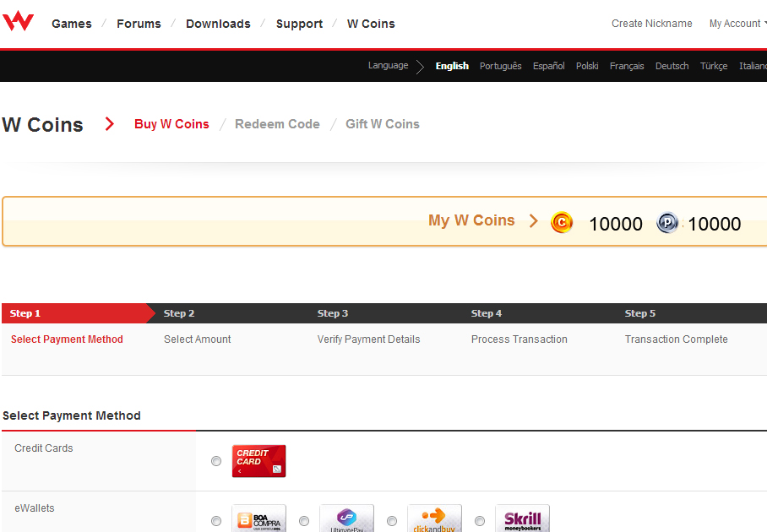The height and width of the screenshot is (532, 767).
Task: Click the red 'Select Payment Method' step label
Action: tap(67, 339)
